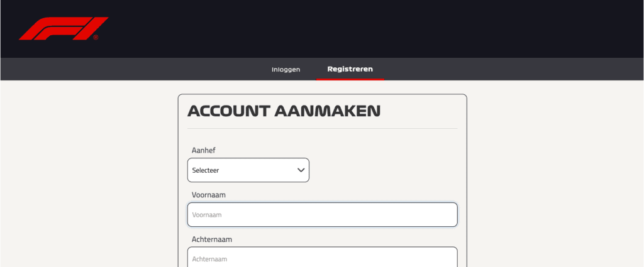644x267 pixels.
Task: Click blank page area left of form
Action: (88, 176)
